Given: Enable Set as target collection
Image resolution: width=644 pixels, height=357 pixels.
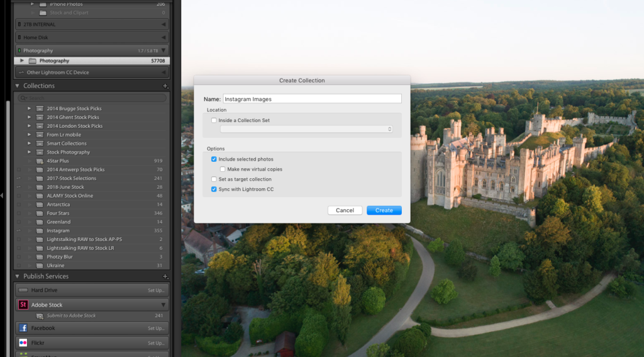Looking at the screenshot, I should (214, 179).
